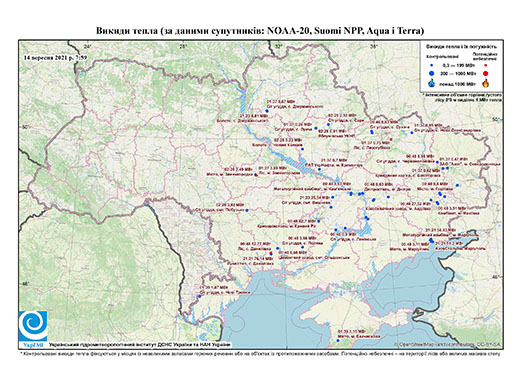Viewport: 520px width, 368px height.
Task: Click blue marker right of Червонопопівка label
Action: coord(437,162)
